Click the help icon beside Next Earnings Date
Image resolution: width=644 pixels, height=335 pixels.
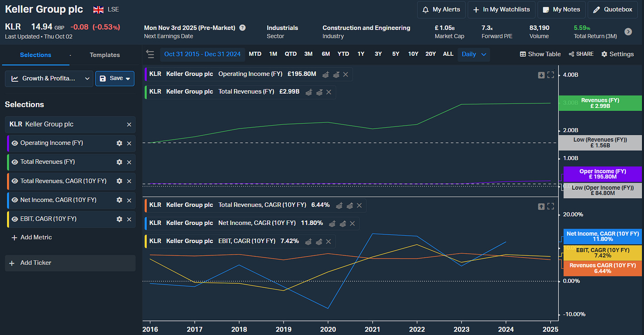tap(242, 28)
